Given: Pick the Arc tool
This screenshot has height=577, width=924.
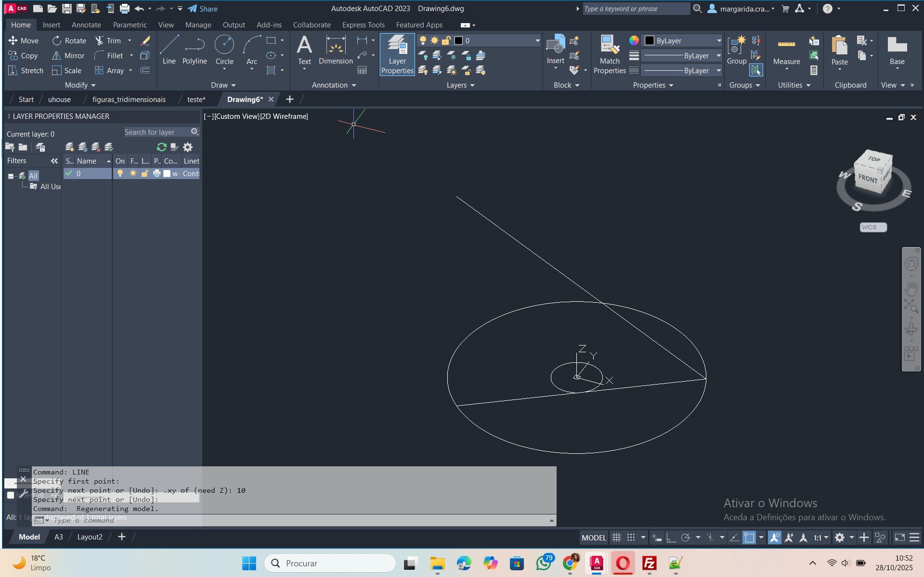Looking at the screenshot, I should (252, 51).
